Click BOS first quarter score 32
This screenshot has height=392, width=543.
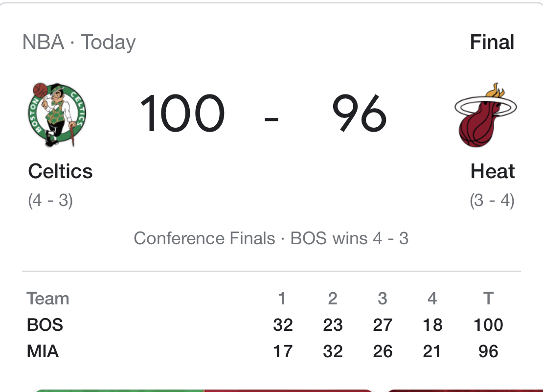click(283, 325)
